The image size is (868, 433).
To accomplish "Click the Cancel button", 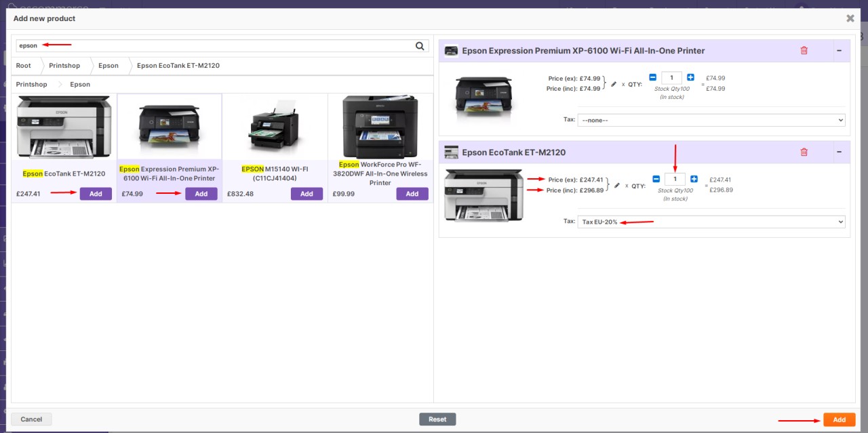I will [x=31, y=419].
